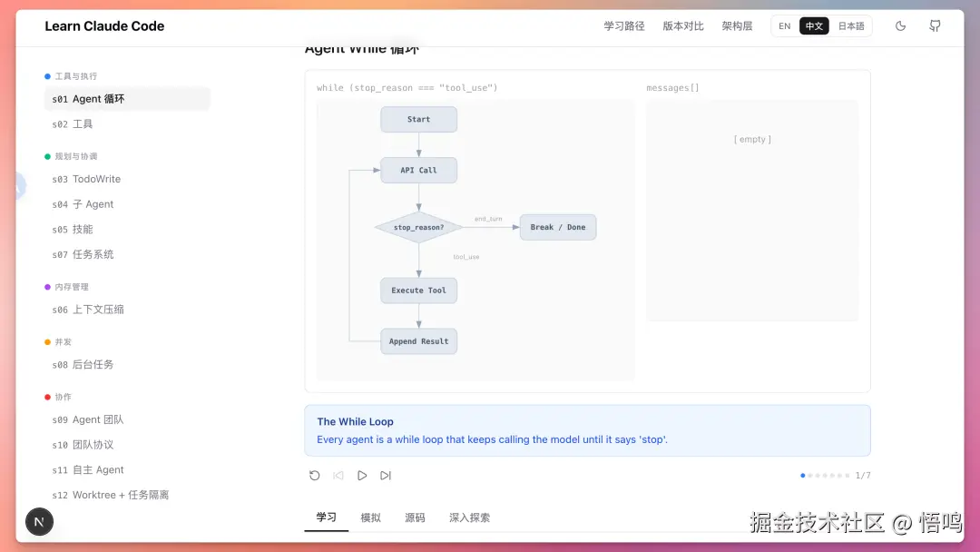Open lesson s12 Worktree + 任务隔离
The width and height of the screenshot is (980, 552).
[x=127, y=495]
